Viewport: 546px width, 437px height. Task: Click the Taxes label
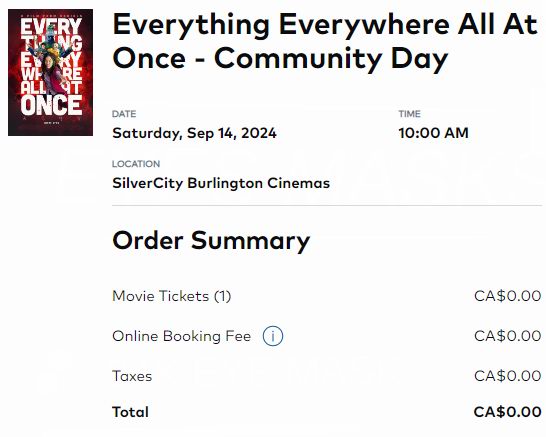pyautogui.click(x=132, y=376)
